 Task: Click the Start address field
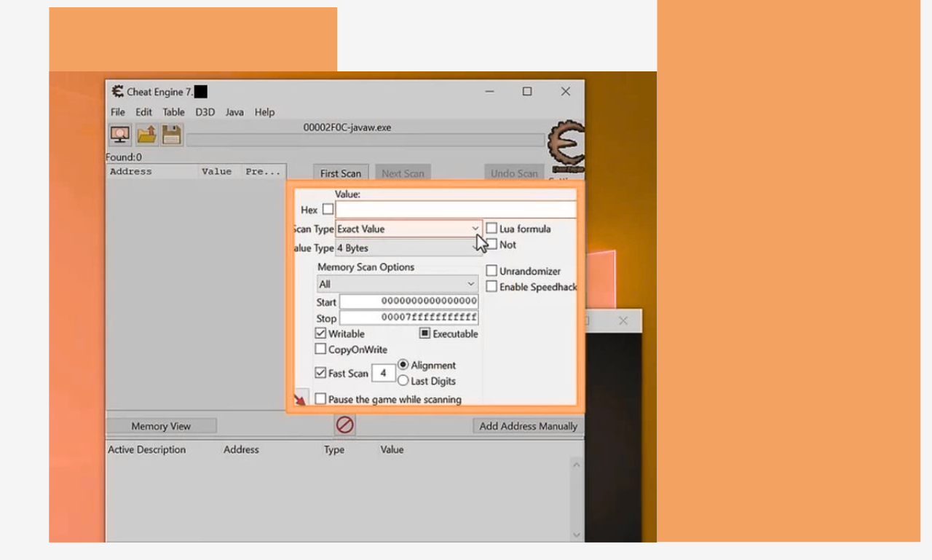coord(409,301)
